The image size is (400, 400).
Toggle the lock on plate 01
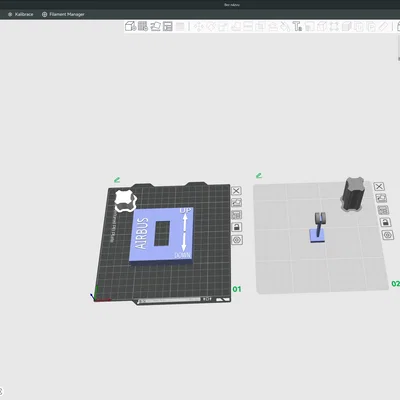(237, 227)
